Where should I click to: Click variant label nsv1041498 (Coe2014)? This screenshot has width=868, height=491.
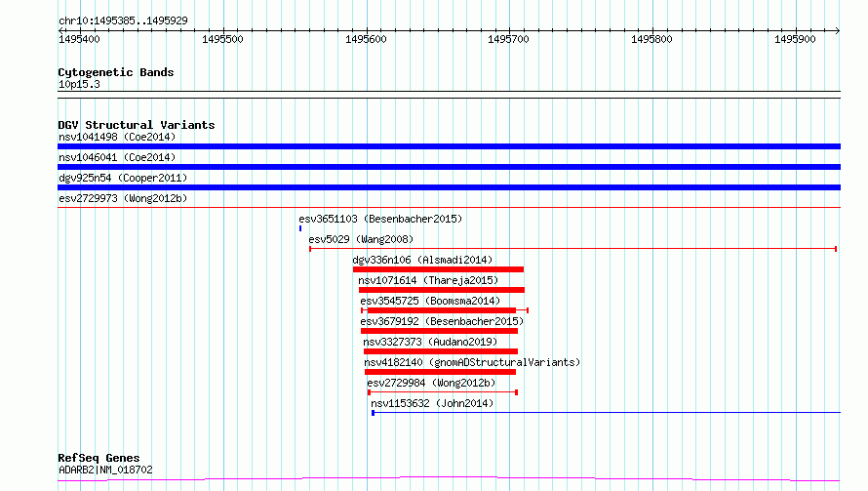117,137
